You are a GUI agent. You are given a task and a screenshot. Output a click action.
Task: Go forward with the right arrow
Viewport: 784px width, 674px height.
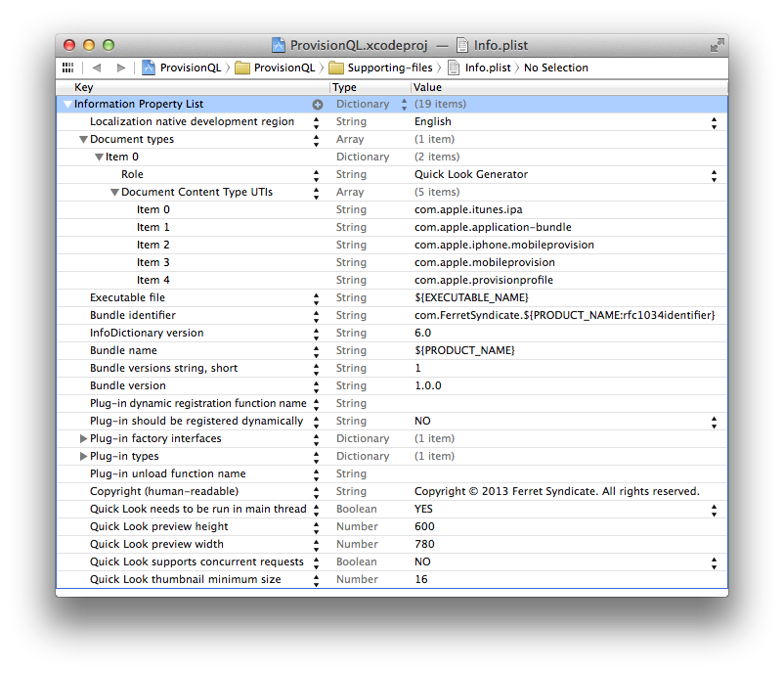tap(120, 67)
